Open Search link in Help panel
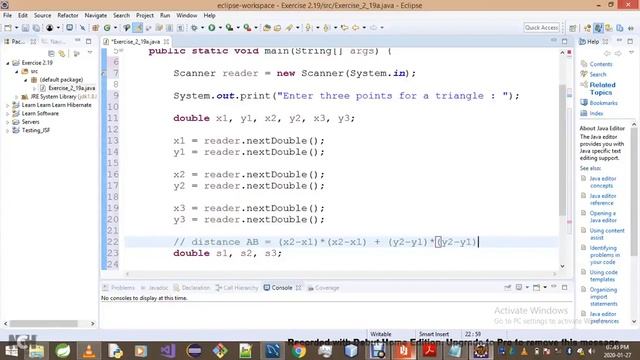 [x=598, y=74]
